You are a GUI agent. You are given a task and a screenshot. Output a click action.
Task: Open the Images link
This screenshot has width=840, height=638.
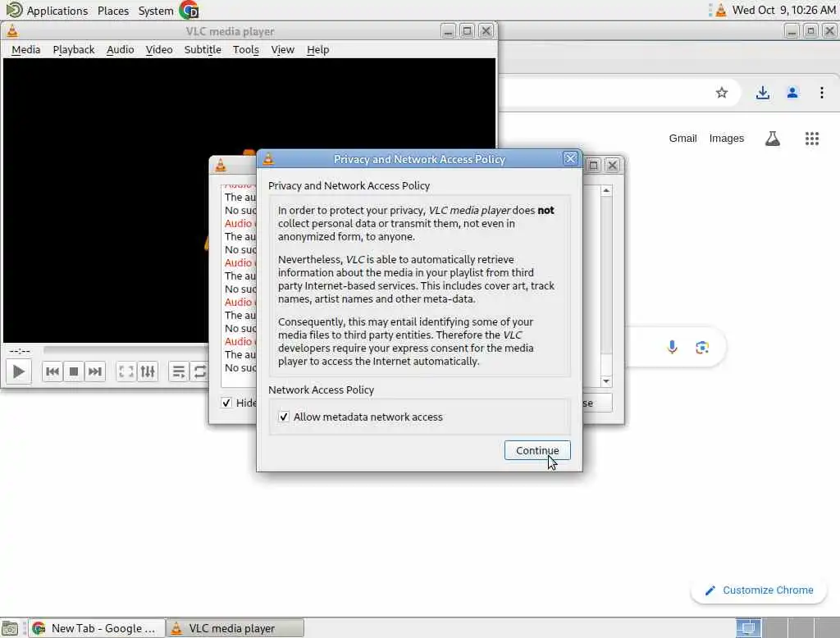click(x=727, y=139)
